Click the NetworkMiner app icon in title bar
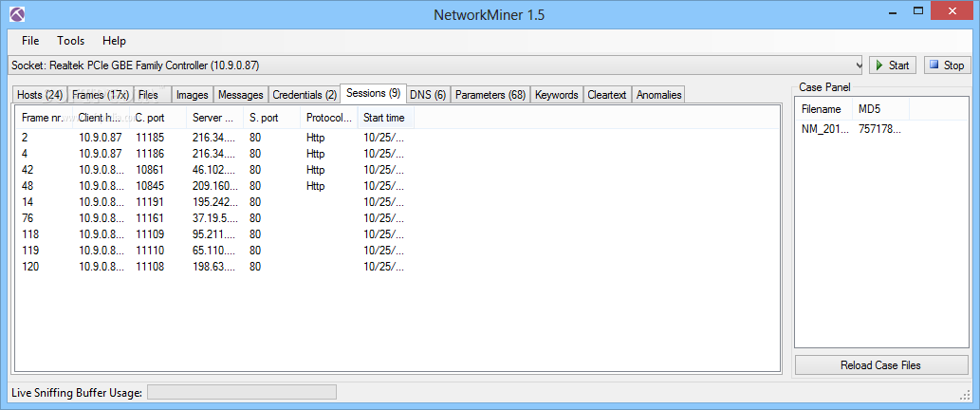 17,13
